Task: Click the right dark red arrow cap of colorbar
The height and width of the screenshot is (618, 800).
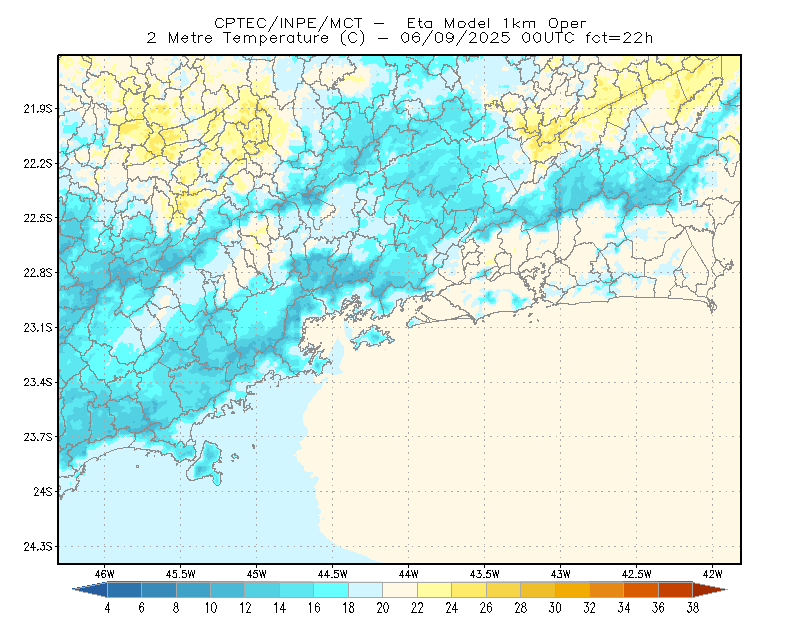Action: (x=710, y=589)
